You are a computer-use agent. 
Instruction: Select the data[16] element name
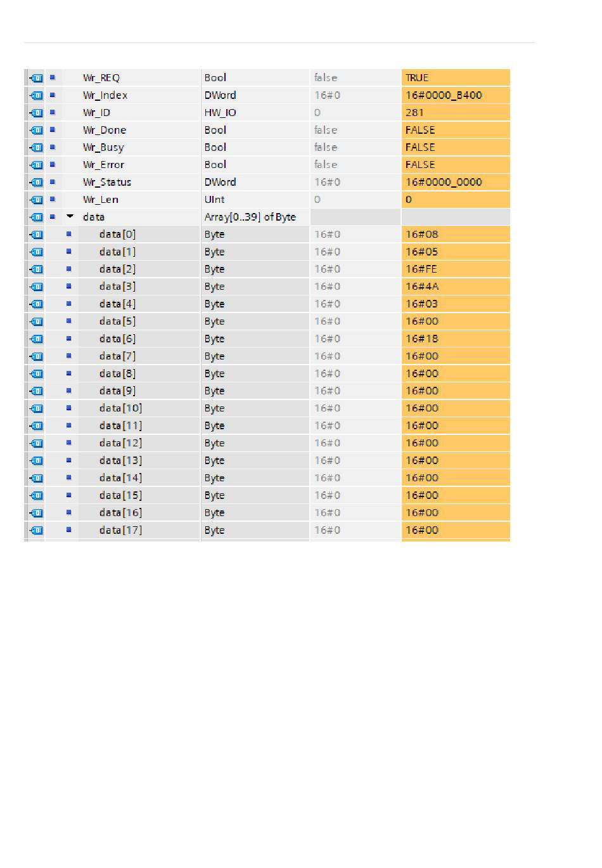coord(120,513)
